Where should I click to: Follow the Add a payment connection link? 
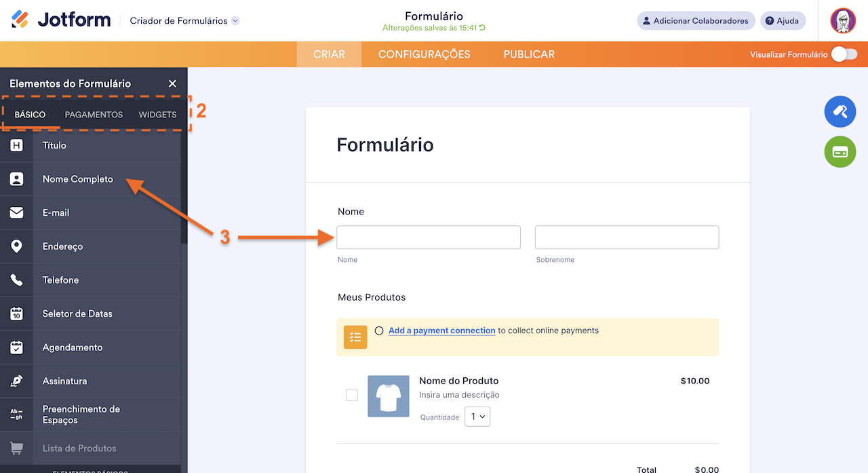(441, 330)
